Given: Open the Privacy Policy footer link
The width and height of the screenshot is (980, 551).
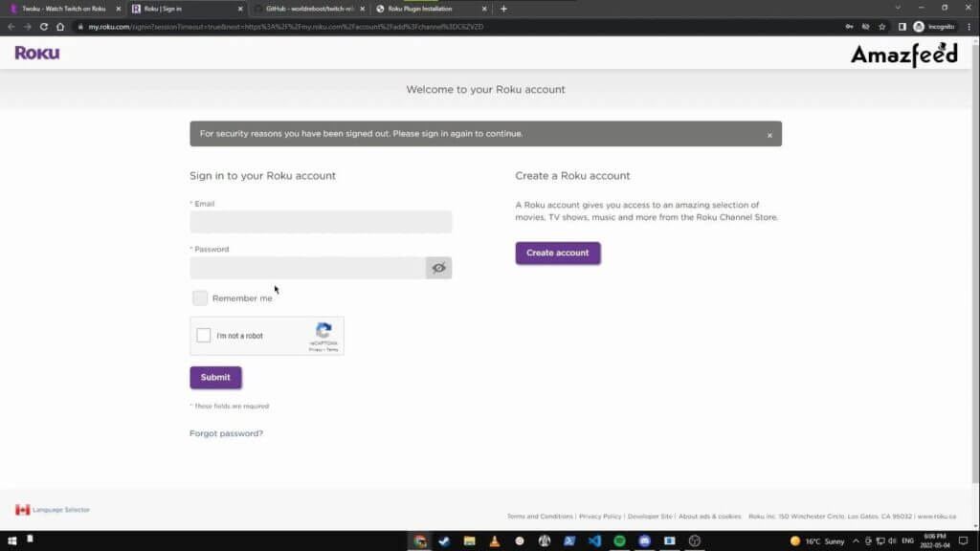Looking at the screenshot, I should click(600, 517).
